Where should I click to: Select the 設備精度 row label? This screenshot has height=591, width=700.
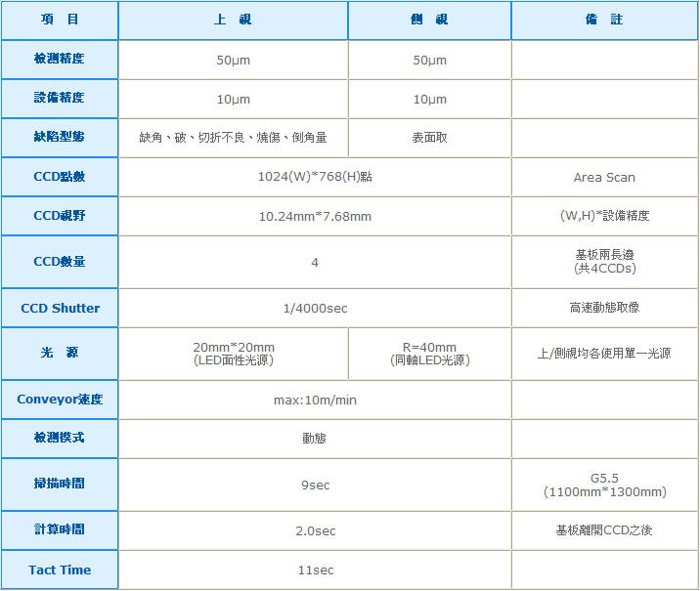60,99
